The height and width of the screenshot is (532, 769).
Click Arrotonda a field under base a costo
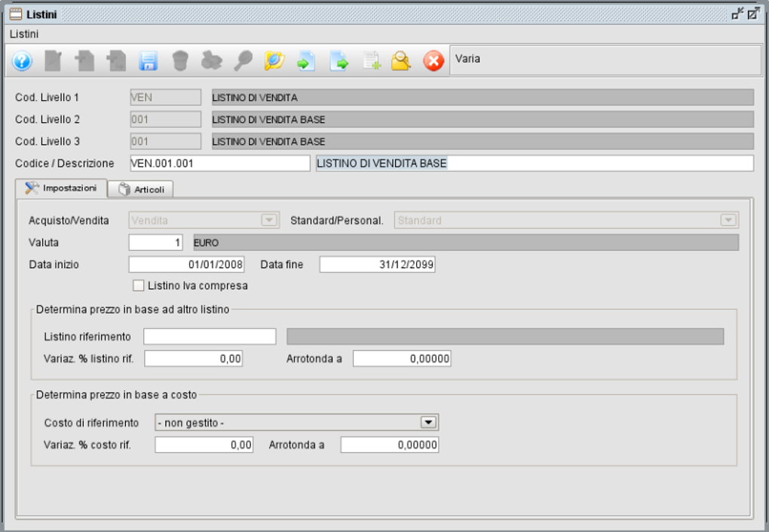coord(390,445)
